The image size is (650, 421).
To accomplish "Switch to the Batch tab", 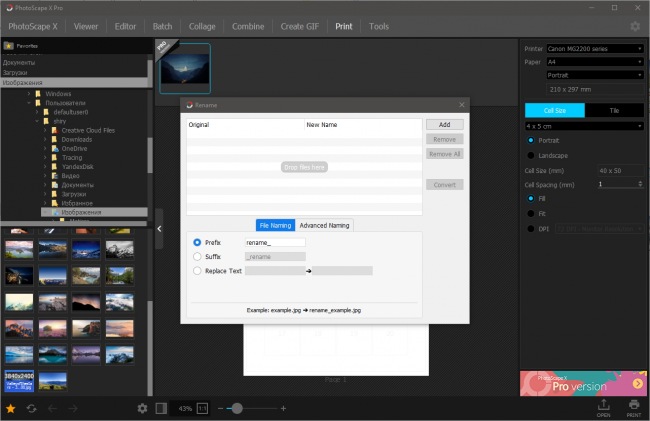I will pyautogui.click(x=162, y=27).
